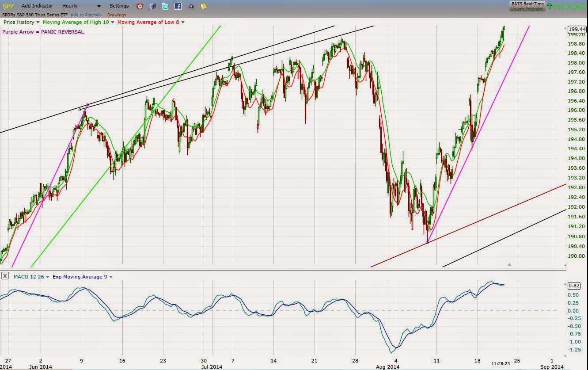Click the pane divider between price and MACD
Screen dimensions: 588x370
(x=283, y=269)
